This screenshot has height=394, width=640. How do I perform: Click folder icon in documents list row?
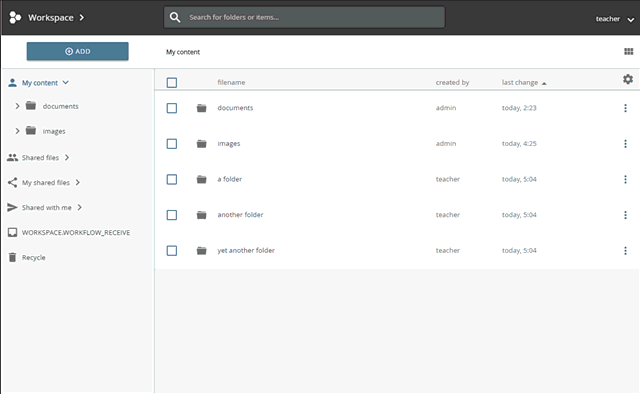[x=202, y=108]
